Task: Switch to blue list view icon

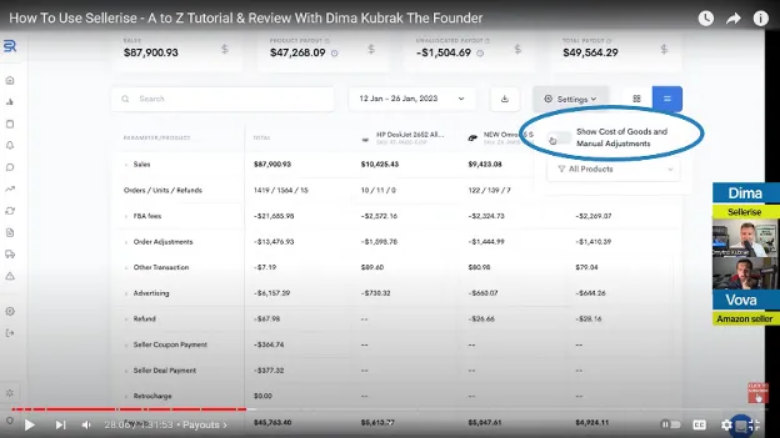Action: click(x=667, y=99)
